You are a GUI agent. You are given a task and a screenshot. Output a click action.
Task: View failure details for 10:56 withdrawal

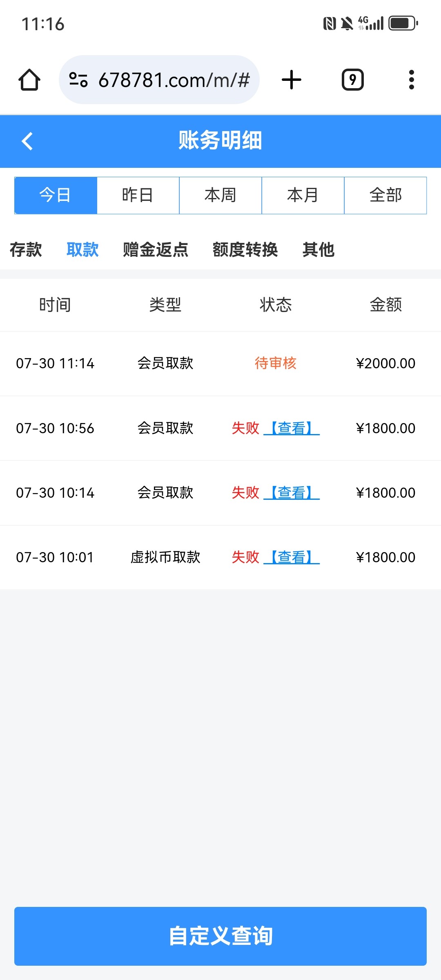pyautogui.click(x=292, y=428)
